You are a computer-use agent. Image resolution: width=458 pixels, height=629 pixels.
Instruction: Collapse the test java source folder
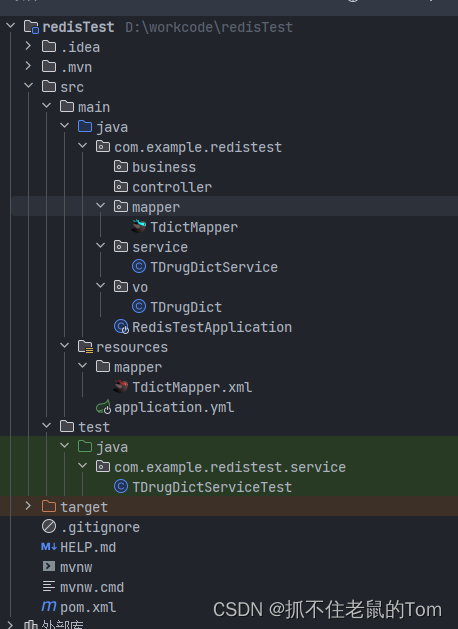point(64,446)
